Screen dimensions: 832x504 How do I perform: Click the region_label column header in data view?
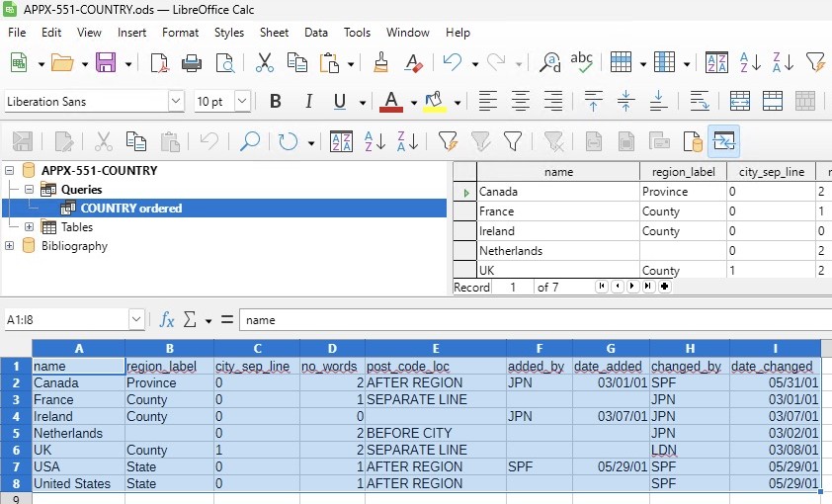tap(683, 172)
